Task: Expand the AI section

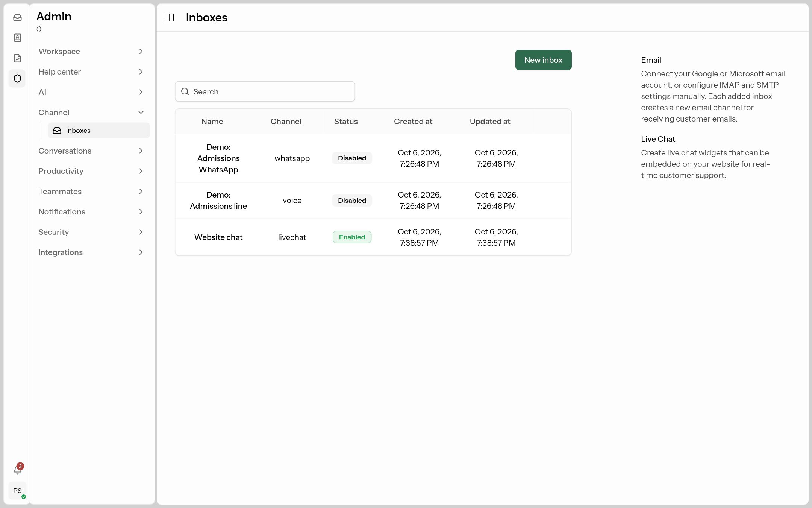Action: [x=91, y=92]
